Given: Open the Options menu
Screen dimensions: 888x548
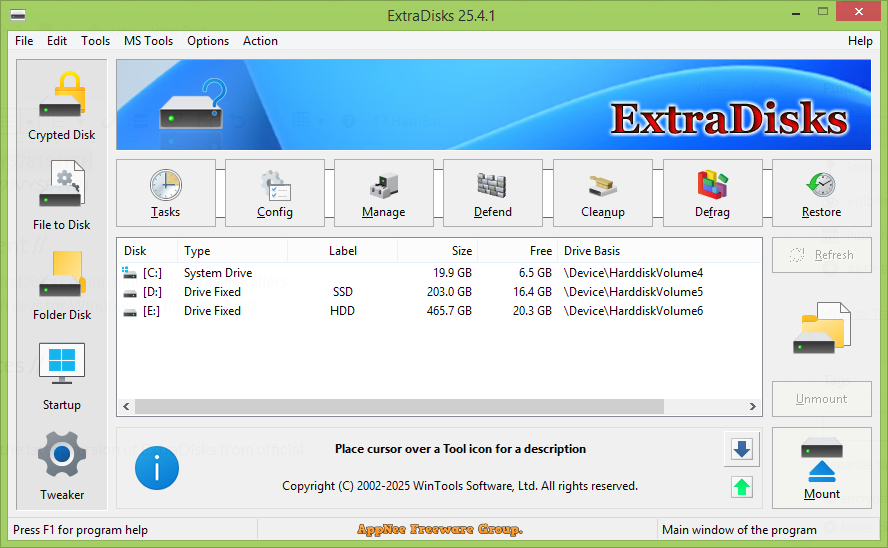Looking at the screenshot, I should coord(208,41).
